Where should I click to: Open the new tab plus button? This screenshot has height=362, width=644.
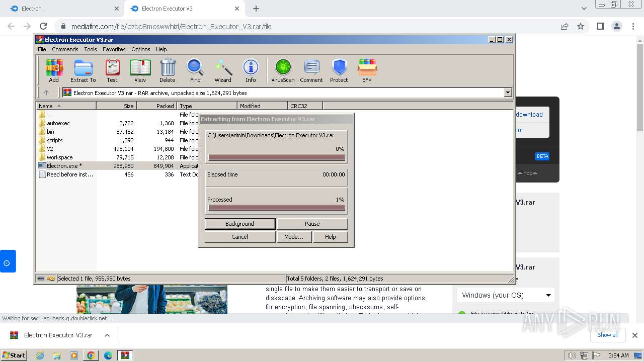tap(256, 9)
